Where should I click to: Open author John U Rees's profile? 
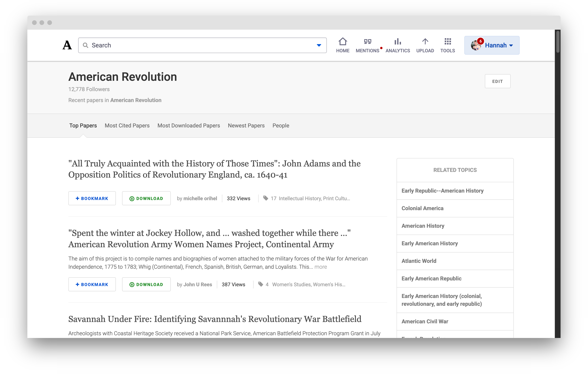pyautogui.click(x=198, y=285)
